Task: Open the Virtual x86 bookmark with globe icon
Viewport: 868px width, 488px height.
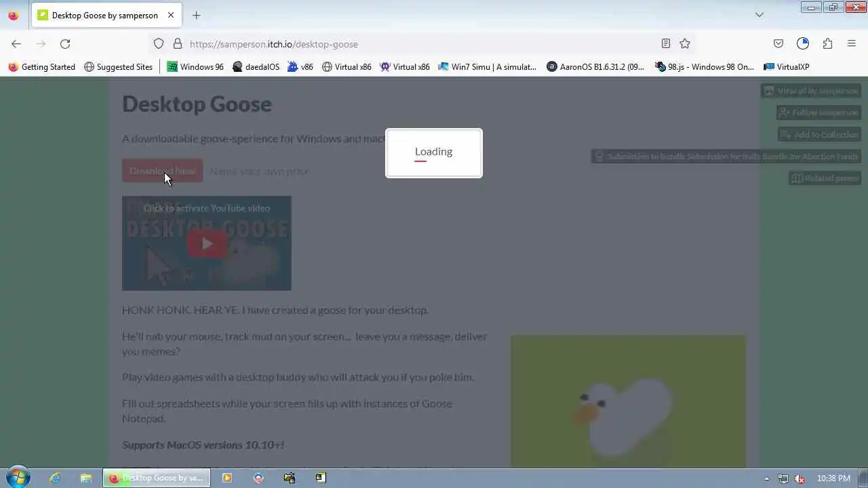Action: 347,66
